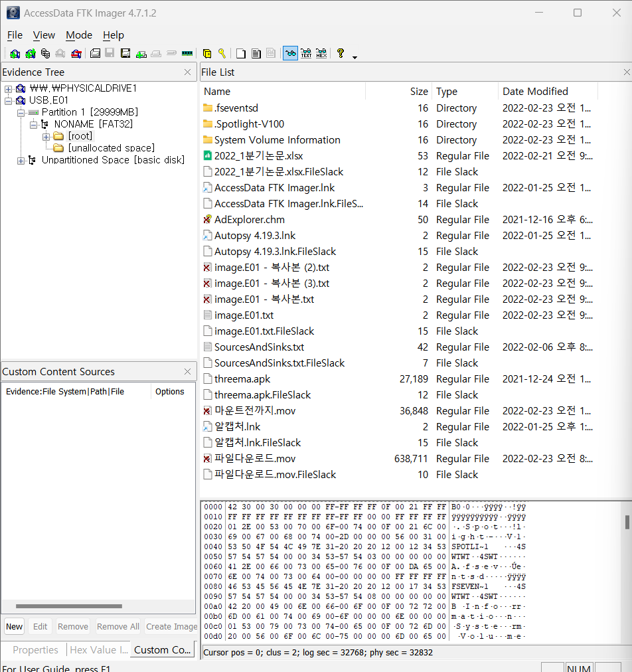Click the Verify Drive/Image icon
The height and width of the screenshot is (672, 632).
[x=172, y=53]
